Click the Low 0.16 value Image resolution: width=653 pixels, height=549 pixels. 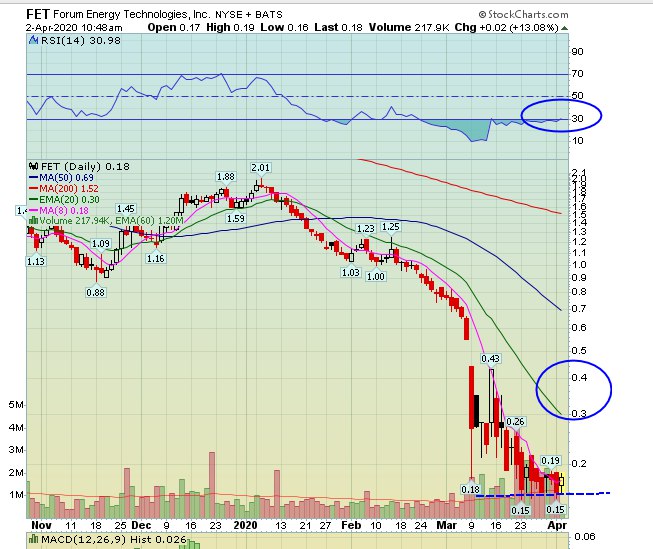284,27
